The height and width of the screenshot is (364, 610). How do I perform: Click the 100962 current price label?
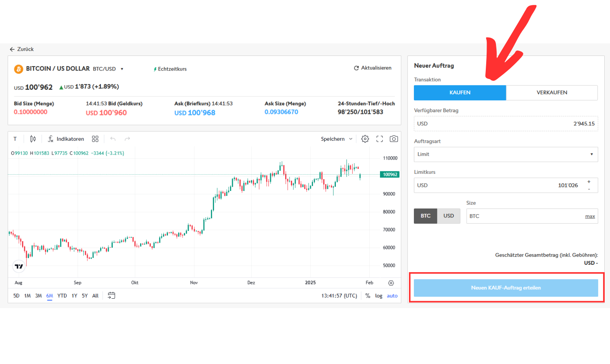coord(390,174)
